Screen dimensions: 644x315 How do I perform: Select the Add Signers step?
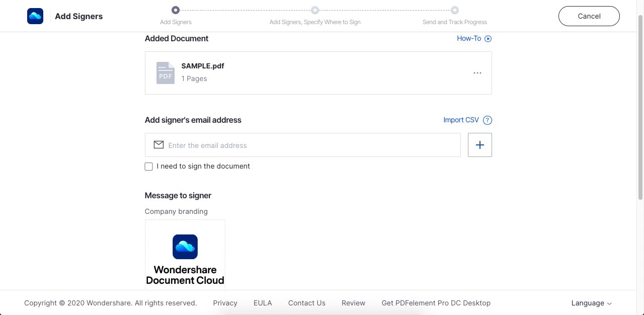(x=176, y=10)
